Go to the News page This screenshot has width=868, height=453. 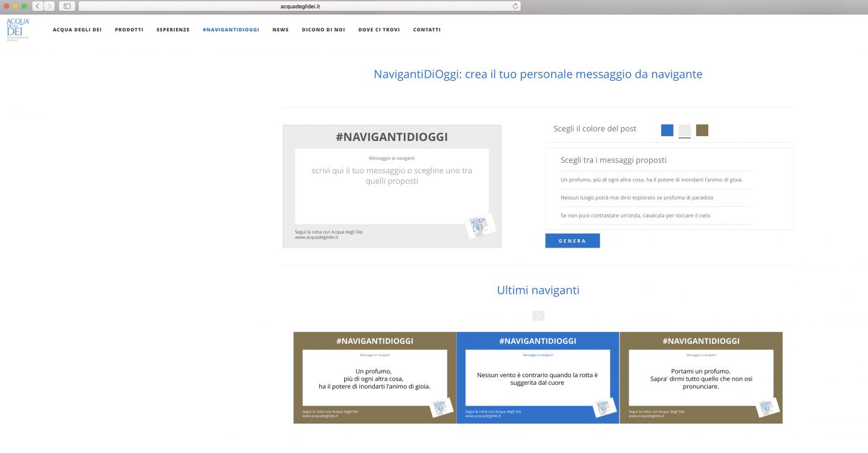280,30
